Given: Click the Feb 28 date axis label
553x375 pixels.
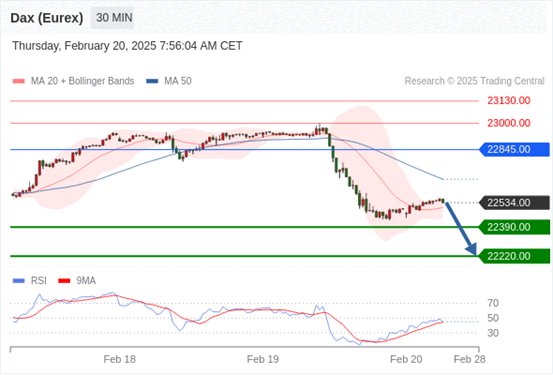Looking at the screenshot, I should [x=469, y=359].
